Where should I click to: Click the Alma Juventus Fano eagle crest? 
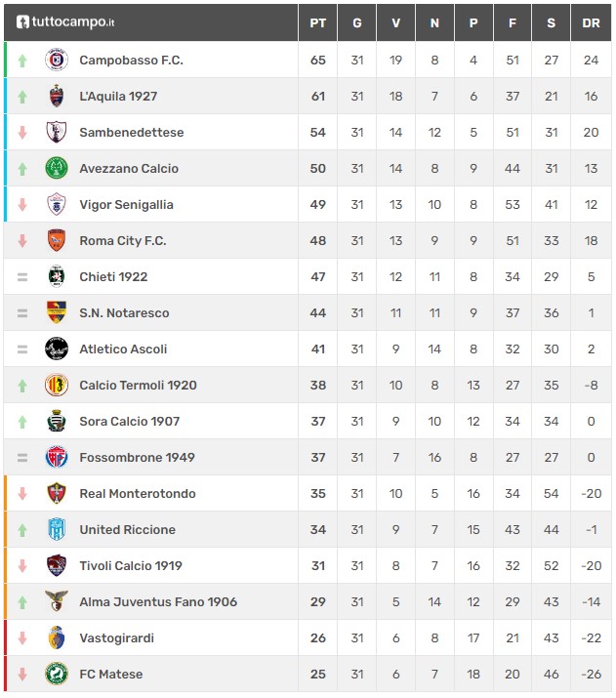(x=57, y=601)
